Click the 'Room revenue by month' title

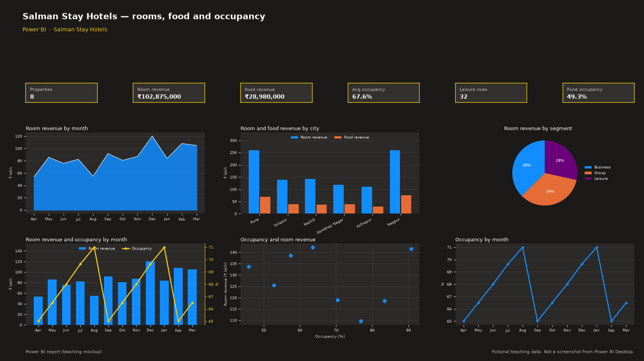click(x=57, y=128)
